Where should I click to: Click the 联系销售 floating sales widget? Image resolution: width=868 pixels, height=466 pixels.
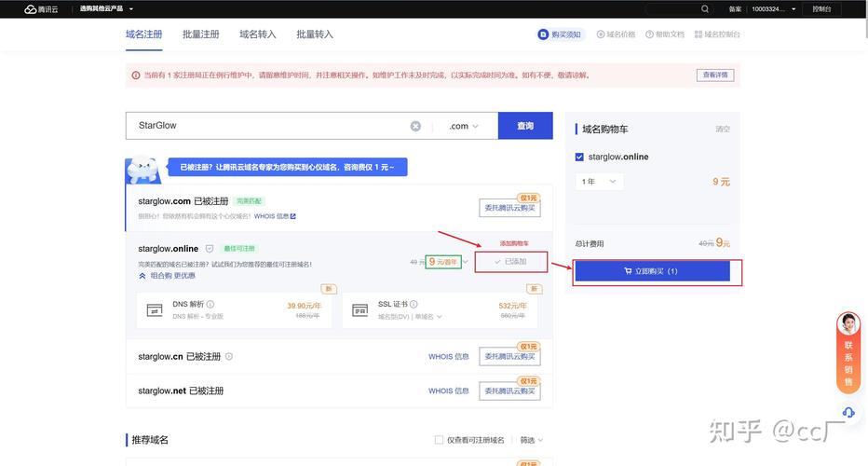848,353
